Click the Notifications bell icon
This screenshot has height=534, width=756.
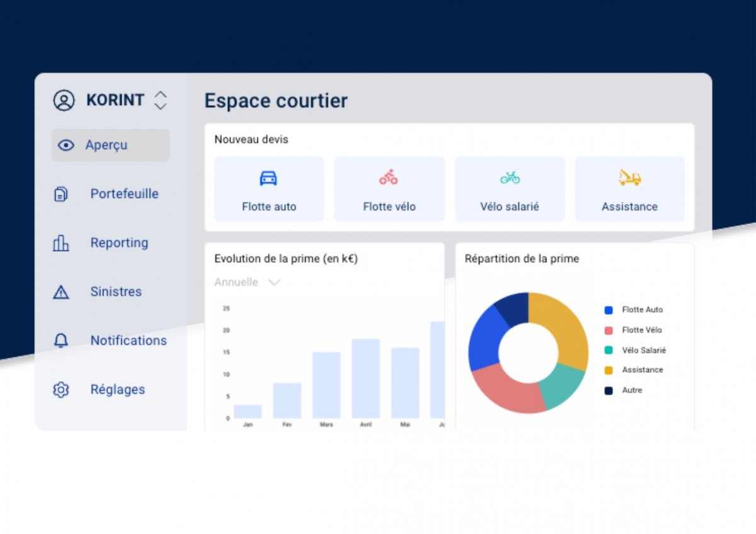coord(60,341)
